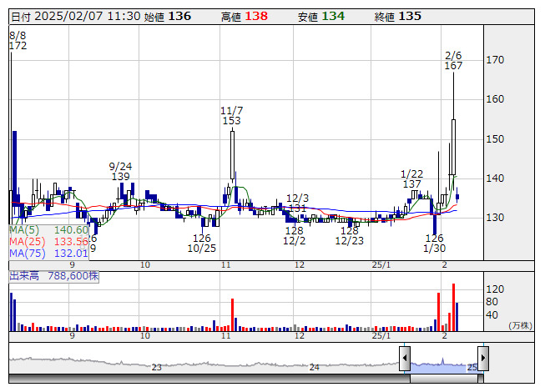Click the 高値 138 high price

point(245,17)
